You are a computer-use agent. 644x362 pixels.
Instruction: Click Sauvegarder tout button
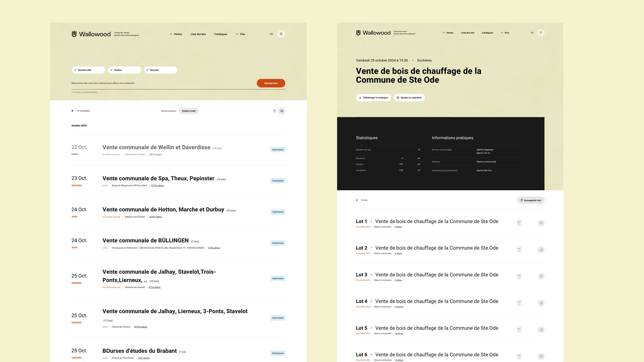tap(531, 200)
